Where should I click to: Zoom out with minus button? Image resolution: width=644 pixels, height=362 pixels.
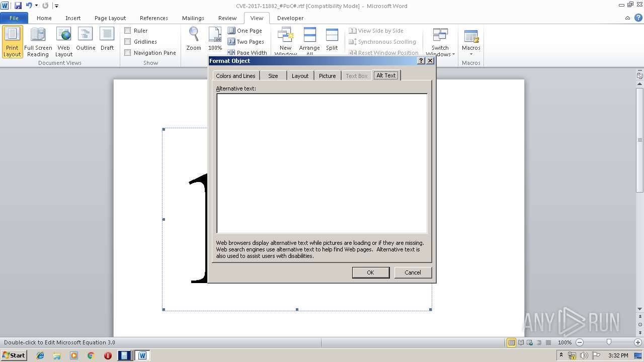[x=580, y=342]
